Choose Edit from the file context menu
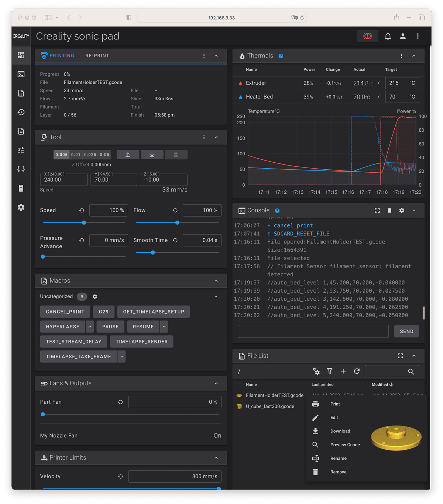443x504 pixels. tap(334, 418)
